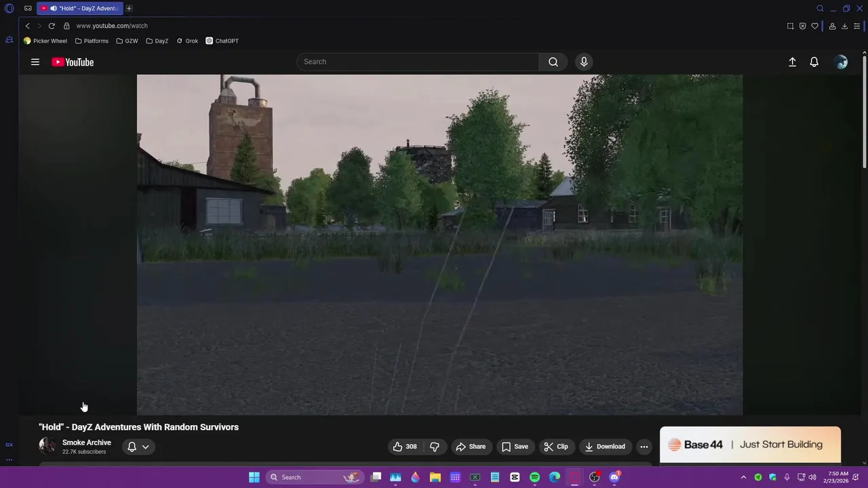Go back to the previous page
Image resolution: width=868 pixels, height=488 pixels.
(x=27, y=26)
